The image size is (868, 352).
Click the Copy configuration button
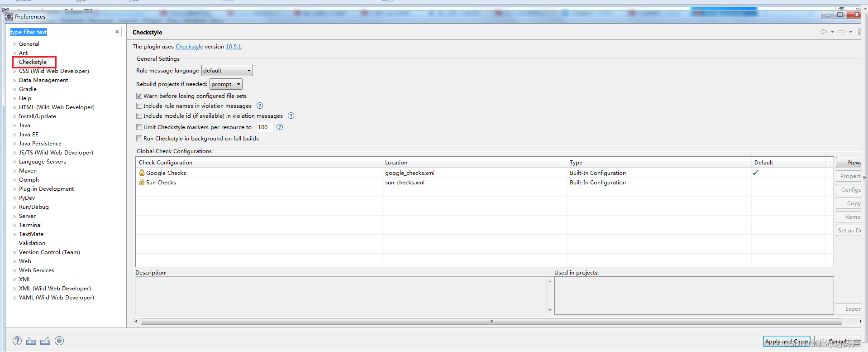(x=849, y=203)
